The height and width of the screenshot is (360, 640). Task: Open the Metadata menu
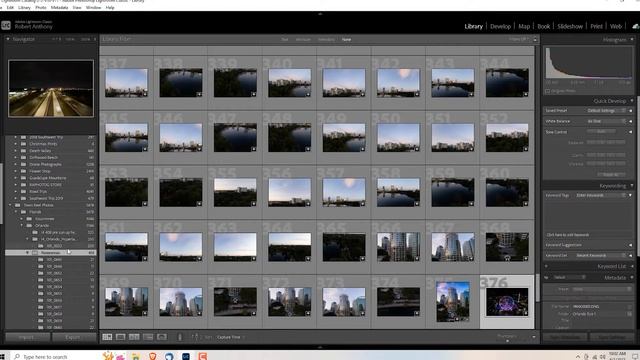pyautogui.click(x=59, y=7)
